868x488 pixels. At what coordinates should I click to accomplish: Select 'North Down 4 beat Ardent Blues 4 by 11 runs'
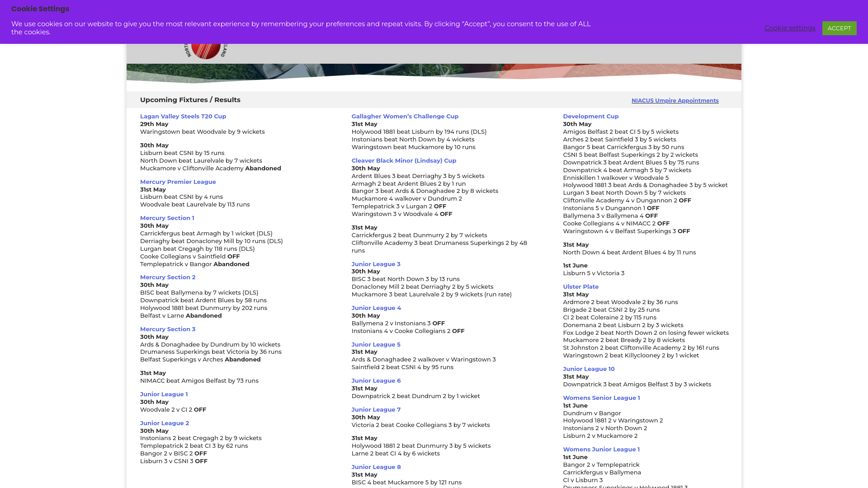pos(629,253)
